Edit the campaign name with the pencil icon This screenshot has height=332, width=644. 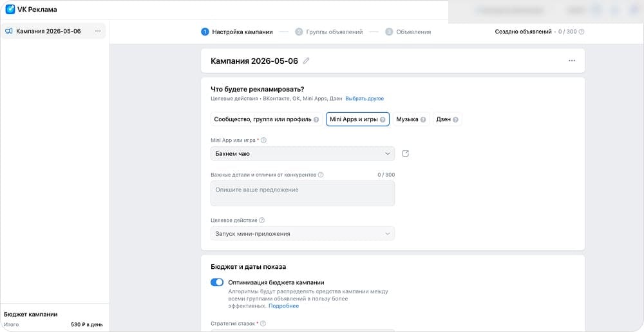coord(306,61)
